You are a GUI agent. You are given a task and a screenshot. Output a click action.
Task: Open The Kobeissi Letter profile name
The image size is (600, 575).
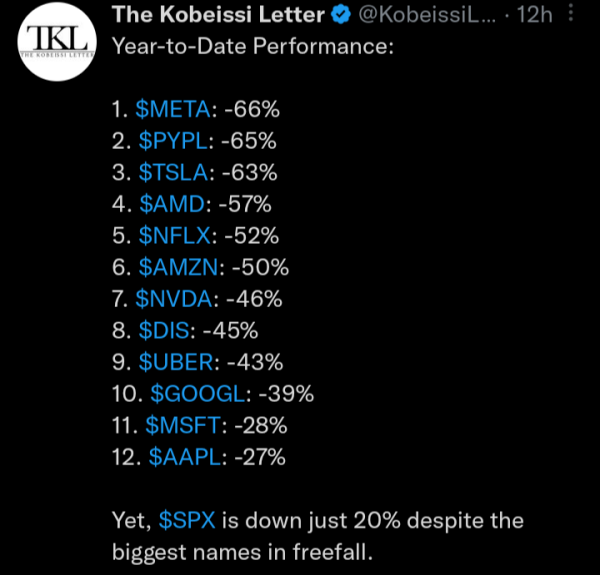point(218,15)
